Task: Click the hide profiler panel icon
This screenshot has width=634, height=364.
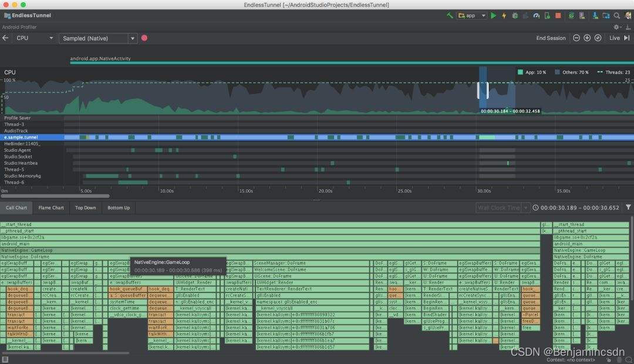Action: tap(628, 27)
